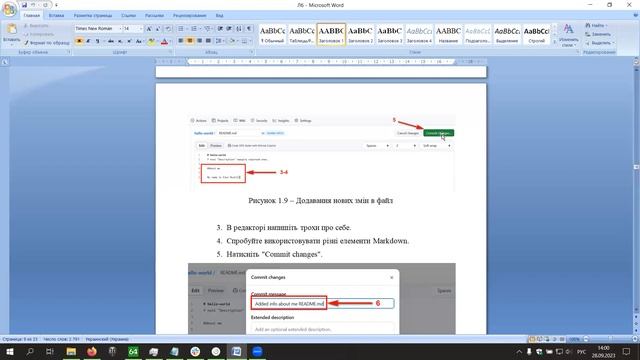The height and width of the screenshot is (360, 640).
Task: Apply the Обычный style
Action: pyautogui.click(x=272, y=34)
